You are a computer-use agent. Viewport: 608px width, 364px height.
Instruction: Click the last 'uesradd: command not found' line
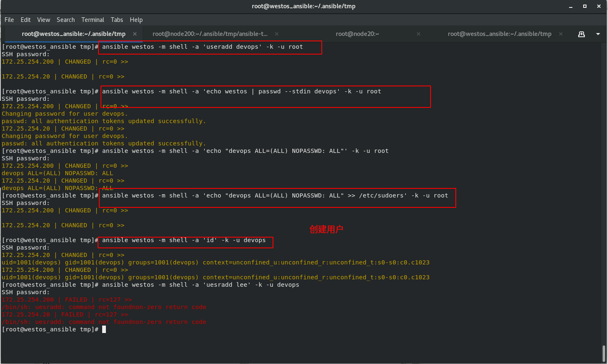click(104, 322)
